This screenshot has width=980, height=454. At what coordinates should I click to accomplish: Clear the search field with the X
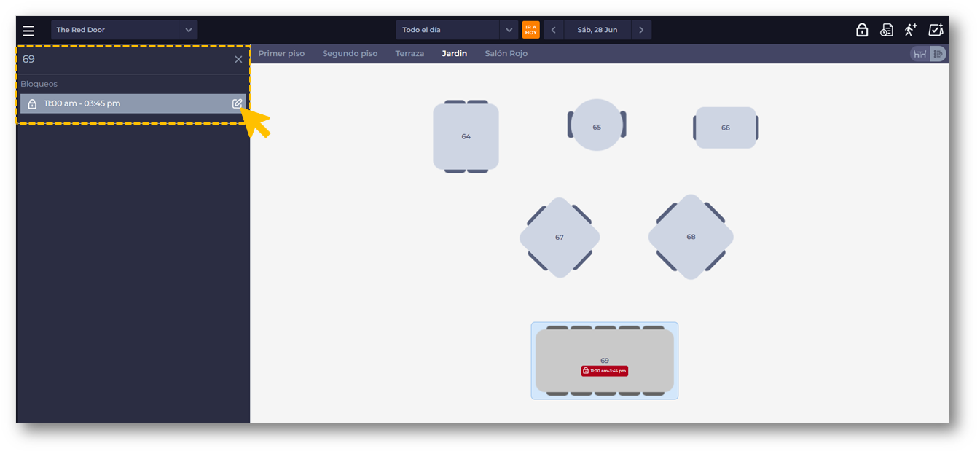coord(238,60)
